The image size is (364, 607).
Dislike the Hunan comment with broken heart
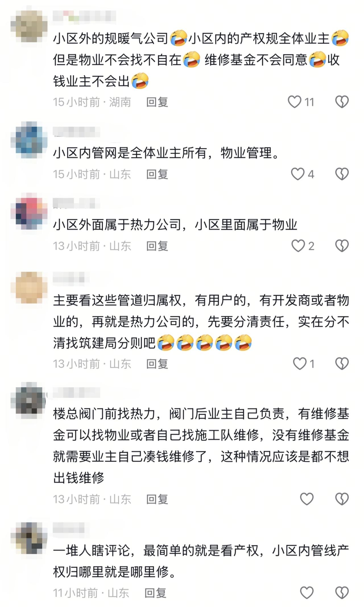(342, 102)
